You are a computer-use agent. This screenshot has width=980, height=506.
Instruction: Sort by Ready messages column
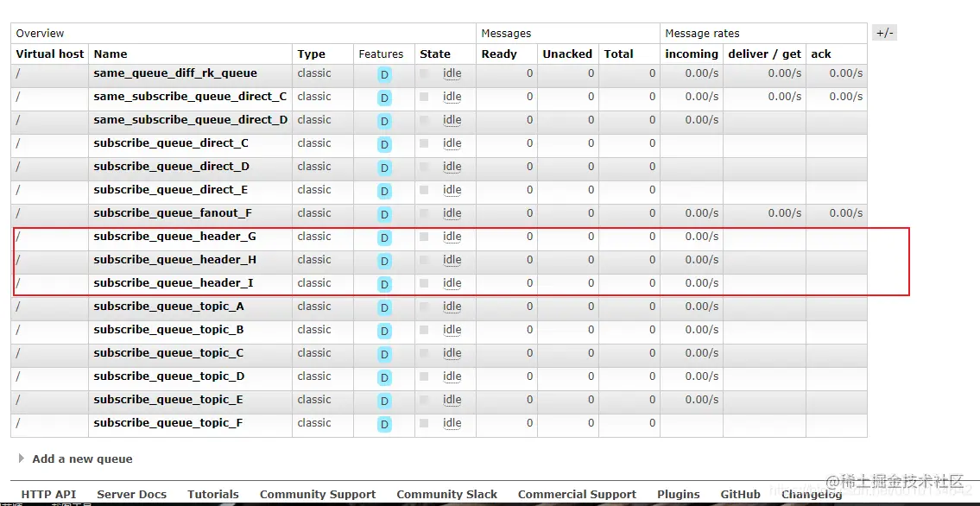tap(498, 54)
